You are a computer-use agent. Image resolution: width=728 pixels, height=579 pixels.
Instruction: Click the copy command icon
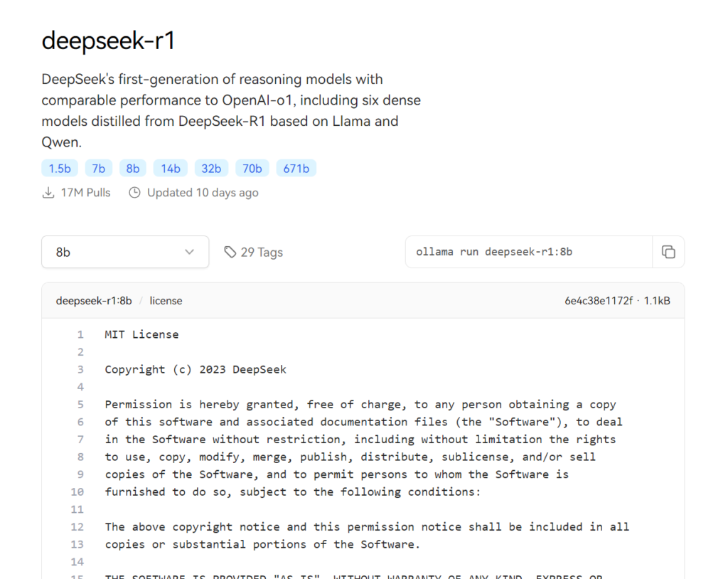(668, 252)
